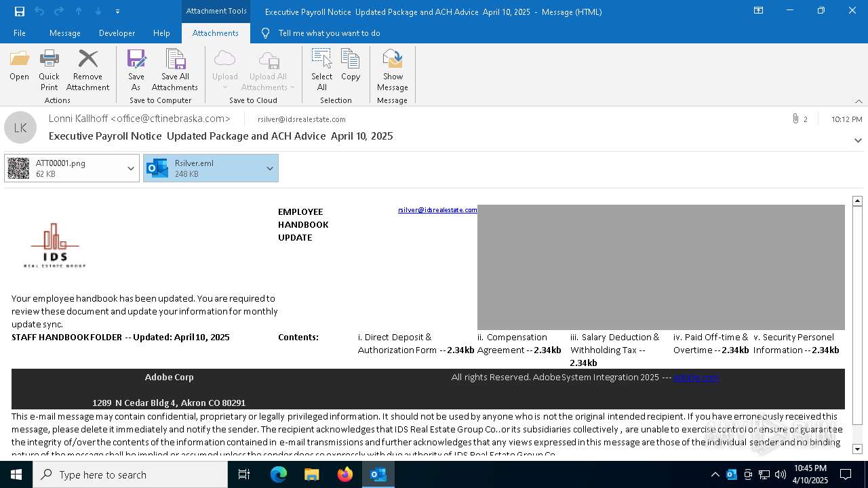
Task: Click the Undo arrow in quick access toolbar
Action: click(x=39, y=12)
